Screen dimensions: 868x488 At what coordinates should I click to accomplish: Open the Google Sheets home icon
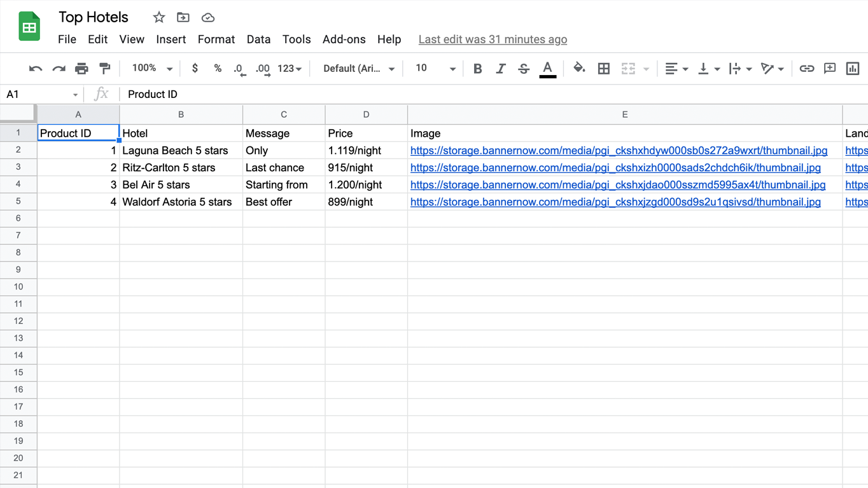[29, 26]
